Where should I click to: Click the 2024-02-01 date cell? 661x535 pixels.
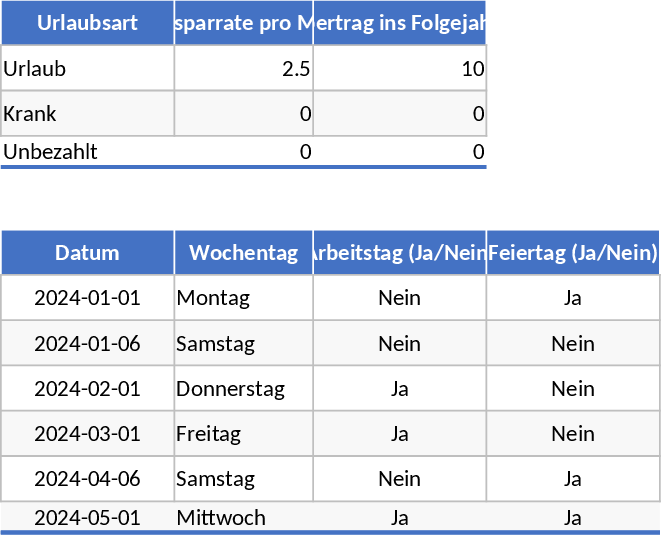point(87,389)
